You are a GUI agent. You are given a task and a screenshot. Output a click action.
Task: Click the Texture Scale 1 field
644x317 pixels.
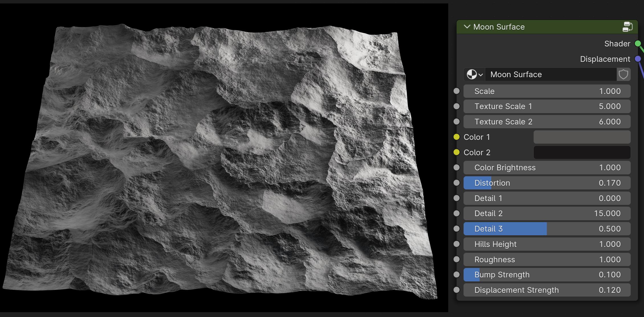[x=547, y=107]
